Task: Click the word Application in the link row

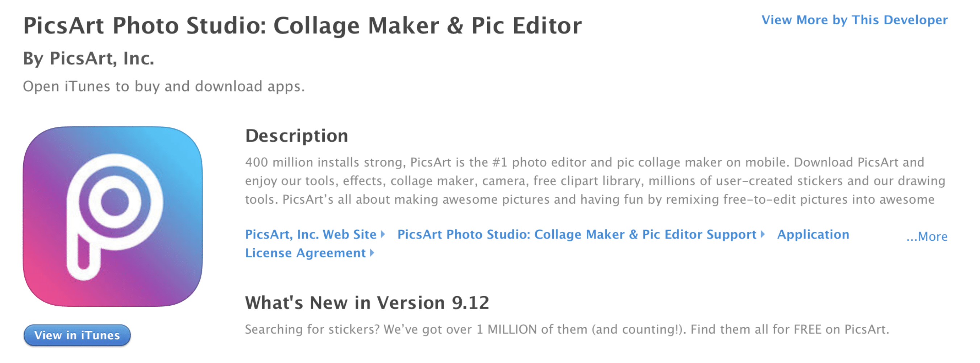Action: 813,234
